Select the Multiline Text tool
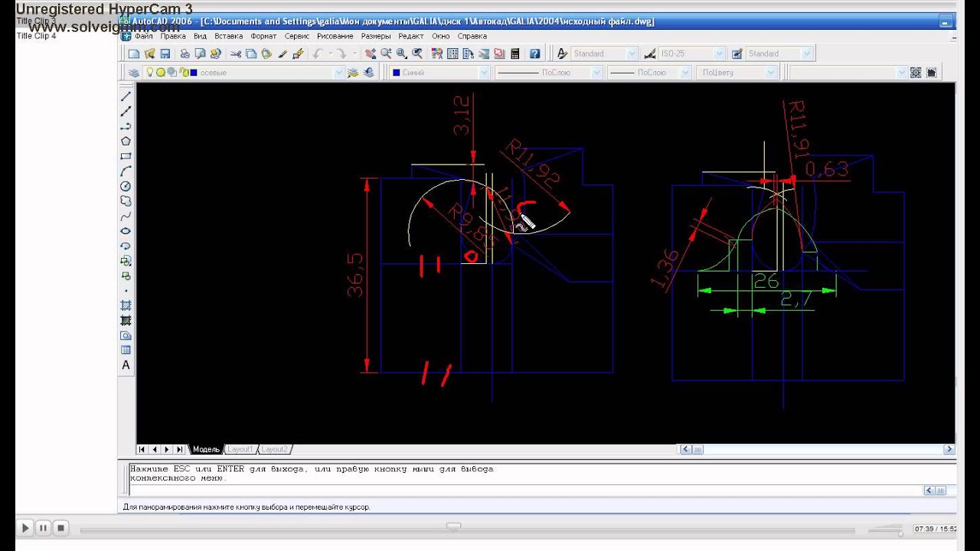Image resolution: width=980 pixels, height=551 pixels. (x=126, y=365)
